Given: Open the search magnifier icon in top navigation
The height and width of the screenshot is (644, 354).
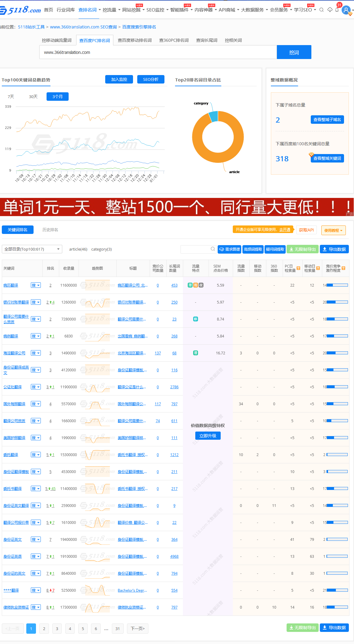Looking at the screenshot, I should tap(322, 10).
